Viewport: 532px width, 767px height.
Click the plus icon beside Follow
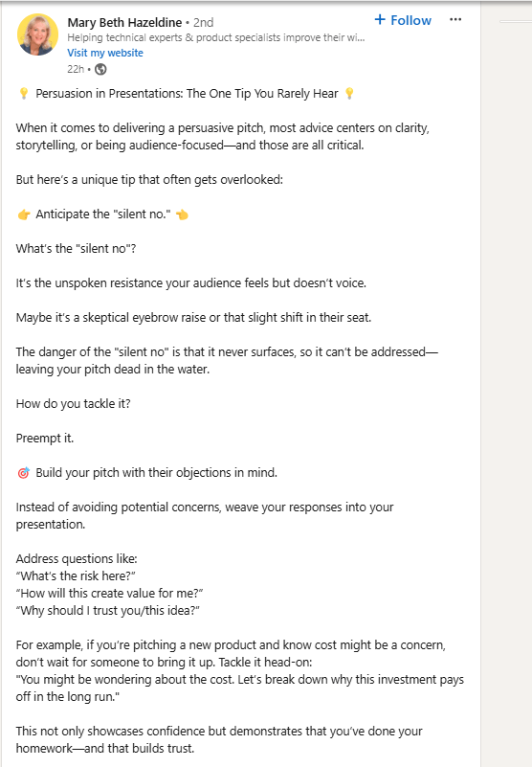[x=380, y=19]
